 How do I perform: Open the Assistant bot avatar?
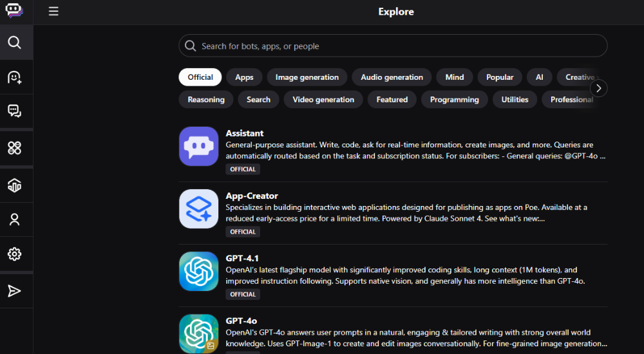199,146
